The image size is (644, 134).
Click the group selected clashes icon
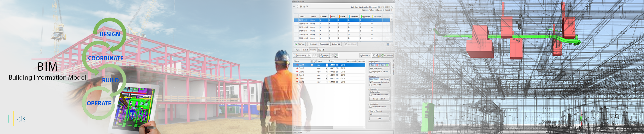click(x=309, y=55)
